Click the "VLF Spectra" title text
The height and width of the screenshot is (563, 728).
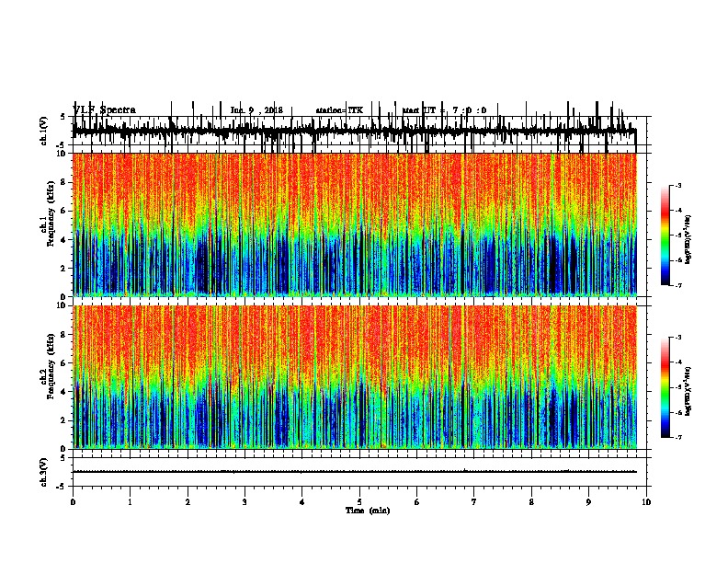pyautogui.click(x=105, y=110)
